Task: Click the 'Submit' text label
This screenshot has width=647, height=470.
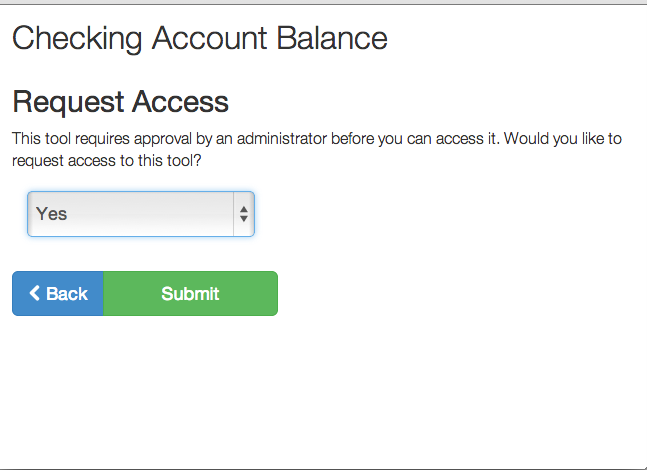Action: click(190, 293)
